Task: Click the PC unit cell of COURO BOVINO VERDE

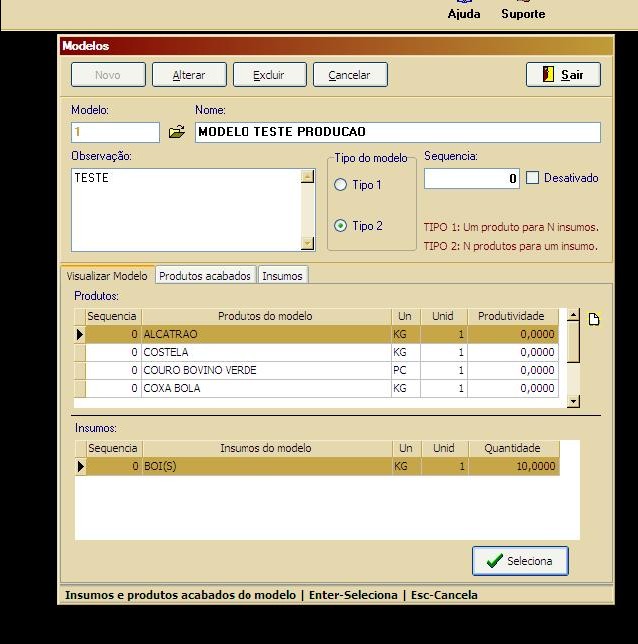Action: click(x=406, y=370)
